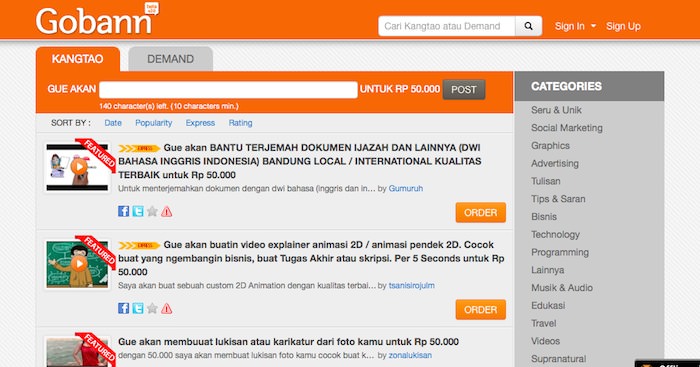Play the terjemah dokumen video thumbnail

coord(78,167)
